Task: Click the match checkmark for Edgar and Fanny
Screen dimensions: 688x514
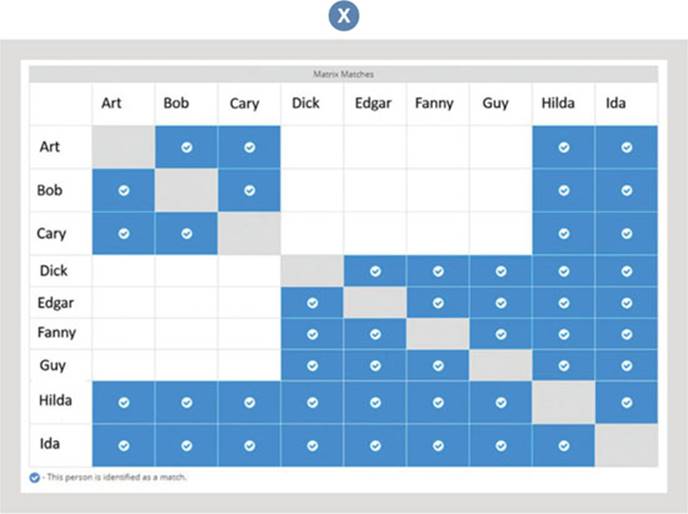Action: pyautogui.click(x=438, y=303)
